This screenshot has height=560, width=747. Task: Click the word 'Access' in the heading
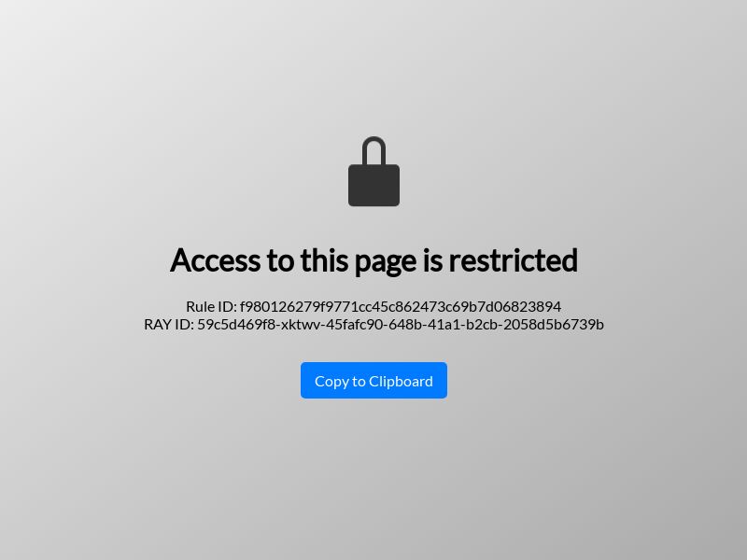(x=216, y=260)
